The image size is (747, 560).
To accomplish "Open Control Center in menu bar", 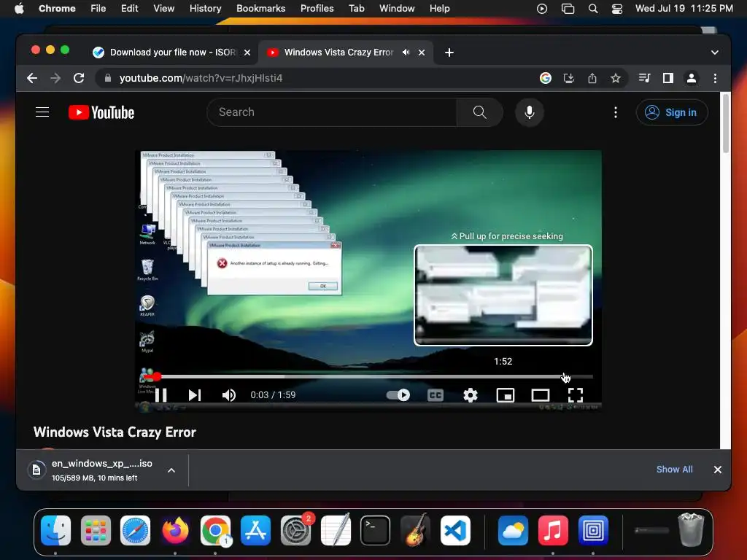I will (x=617, y=8).
